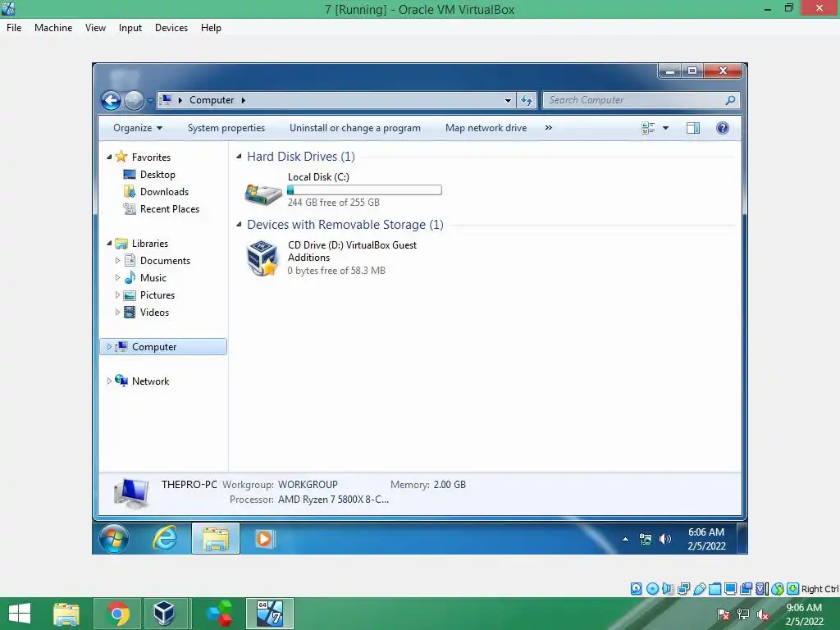
Task: Expand the Network tree node
Action: 109,381
